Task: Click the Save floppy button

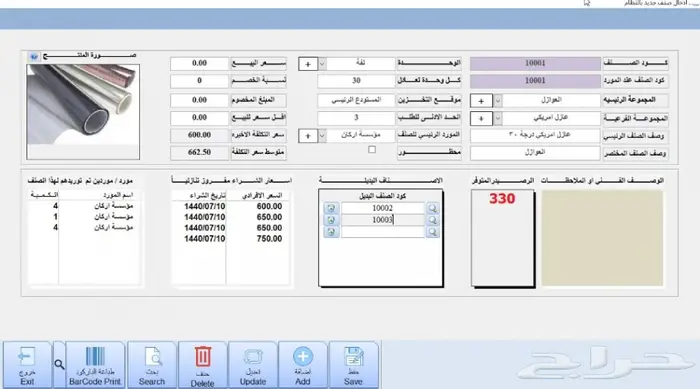Action: coord(353,365)
